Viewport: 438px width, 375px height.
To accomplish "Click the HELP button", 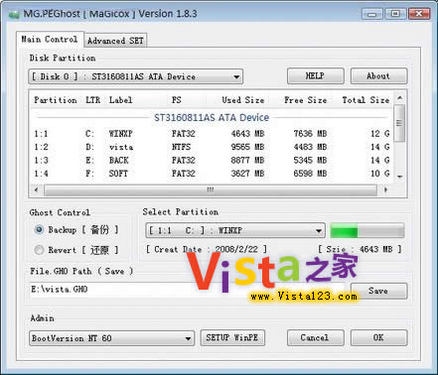I will coord(315,76).
